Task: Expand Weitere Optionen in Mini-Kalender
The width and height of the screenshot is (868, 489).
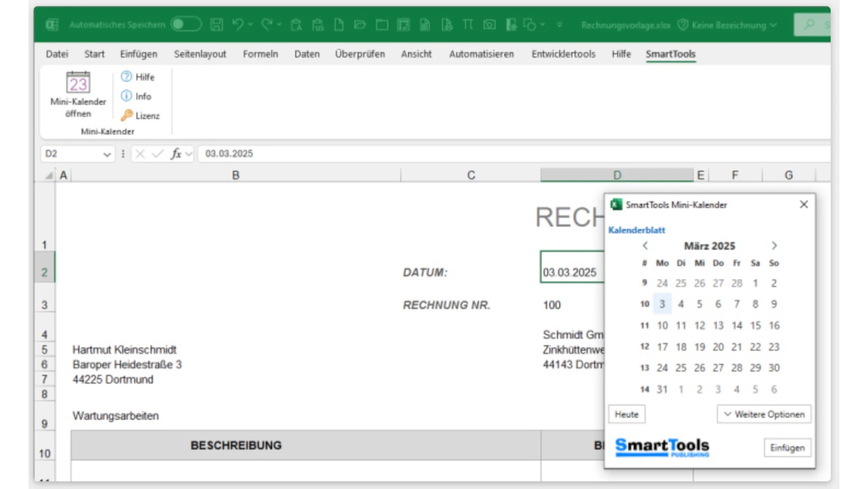Action: [x=764, y=414]
